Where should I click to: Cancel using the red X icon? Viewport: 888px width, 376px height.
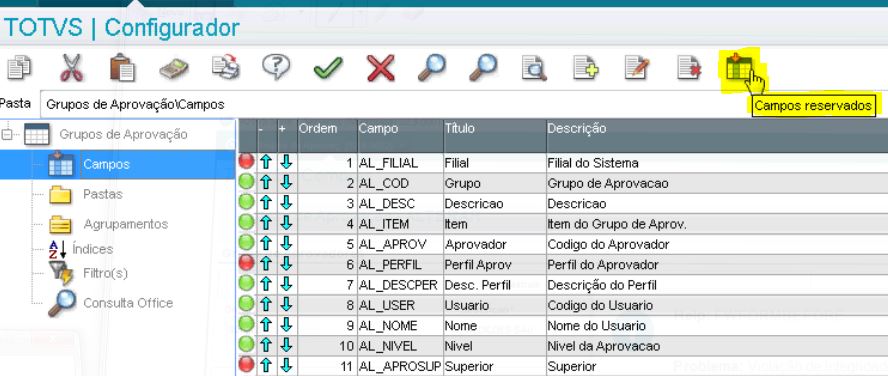(380, 69)
